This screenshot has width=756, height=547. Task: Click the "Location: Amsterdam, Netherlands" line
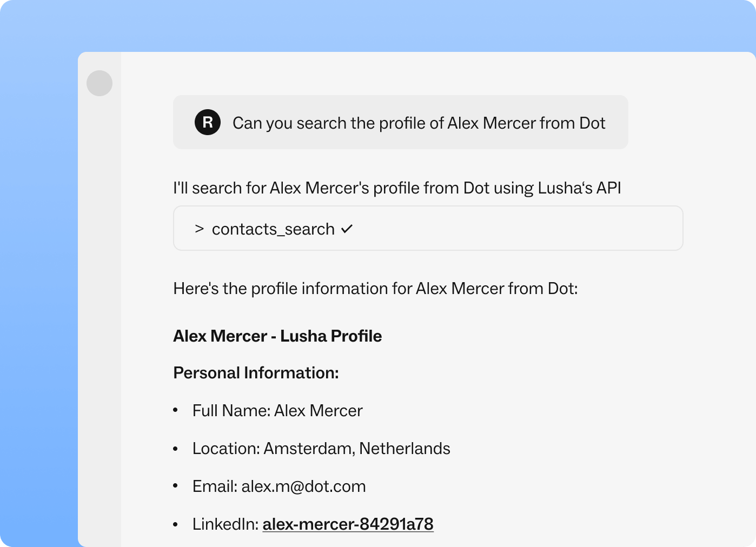point(321,449)
